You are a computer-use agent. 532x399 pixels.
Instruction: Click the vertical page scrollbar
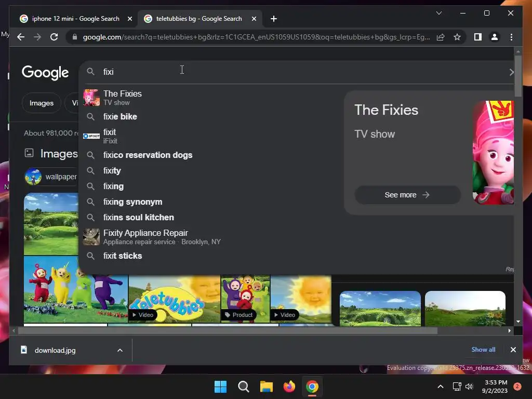(518, 76)
